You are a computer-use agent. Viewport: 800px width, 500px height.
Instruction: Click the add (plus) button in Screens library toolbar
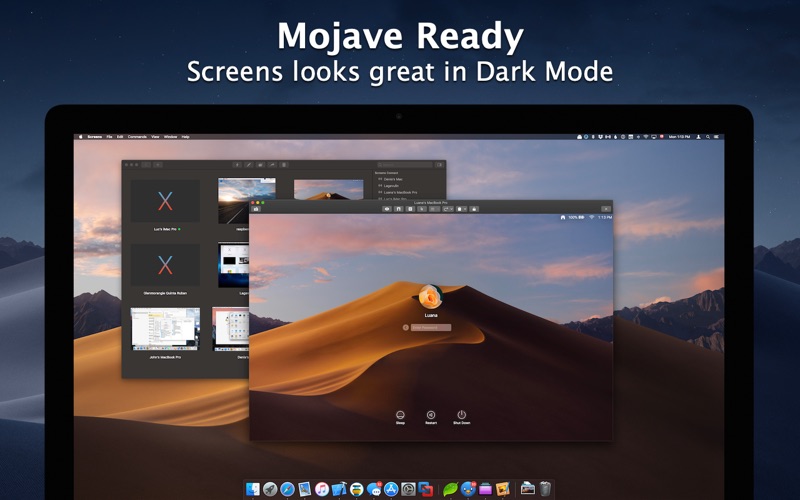[x=237, y=165]
